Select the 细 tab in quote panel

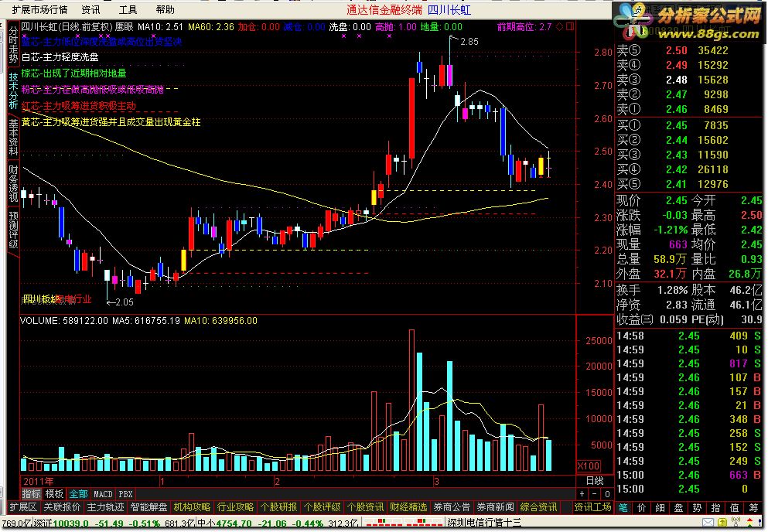pos(660,507)
